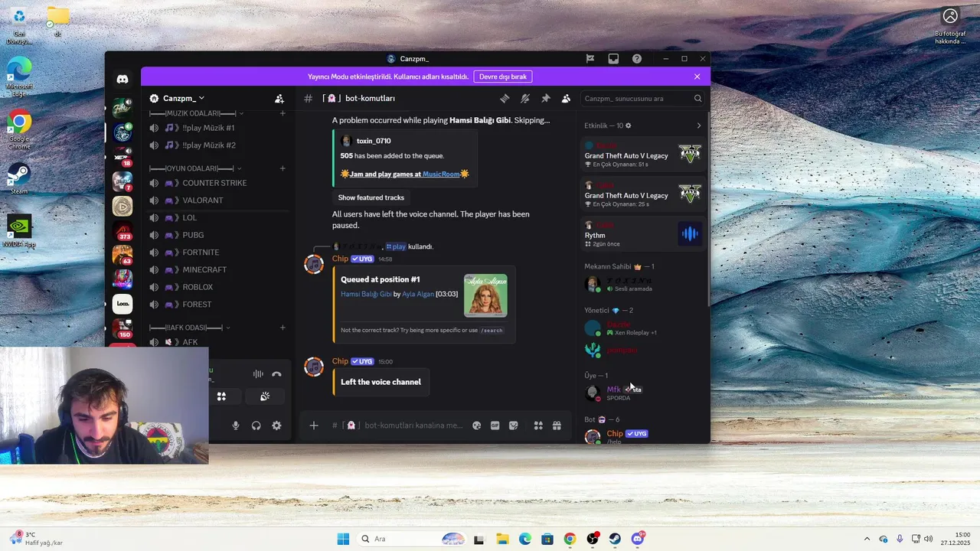Click the invite people icon beside Canzpm_
The height and width of the screenshot is (551, 980).
pyautogui.click(x=279, y=99)
